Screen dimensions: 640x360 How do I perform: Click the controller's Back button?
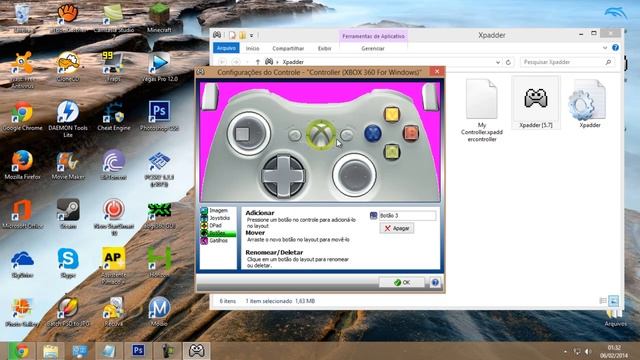pos(295,135)
